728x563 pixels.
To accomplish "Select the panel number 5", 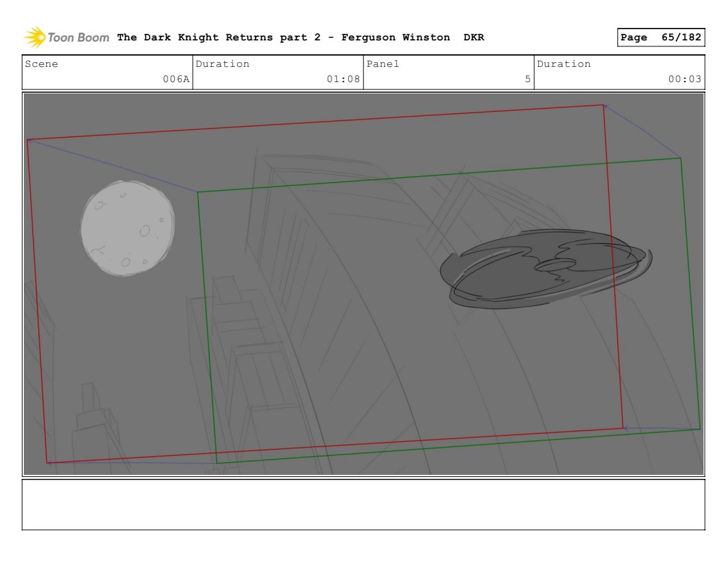I will click(528, 79).
